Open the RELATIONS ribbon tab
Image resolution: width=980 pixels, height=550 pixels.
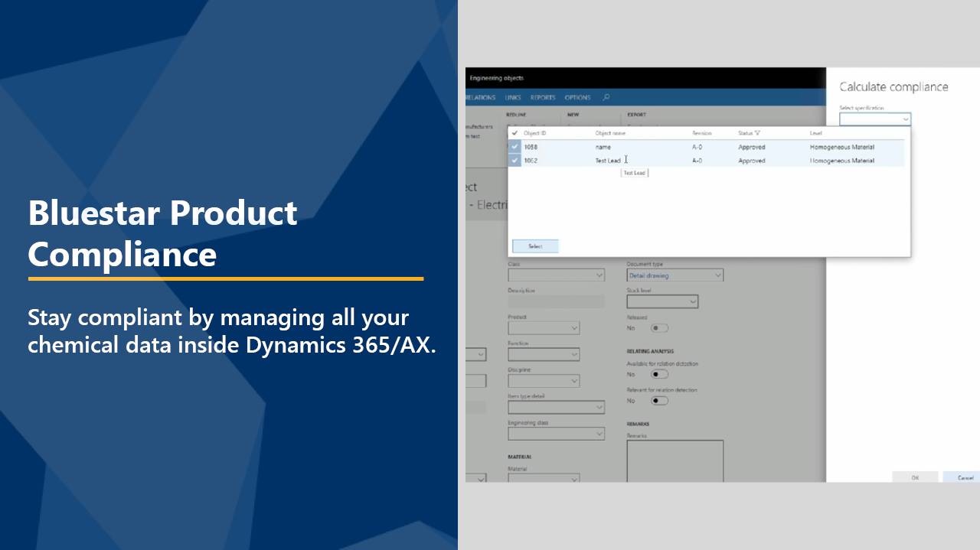(x=481, y=98)
